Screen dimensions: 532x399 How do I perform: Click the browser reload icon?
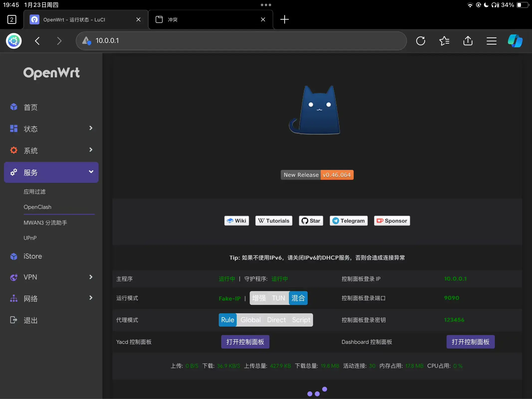pos(421,41)
